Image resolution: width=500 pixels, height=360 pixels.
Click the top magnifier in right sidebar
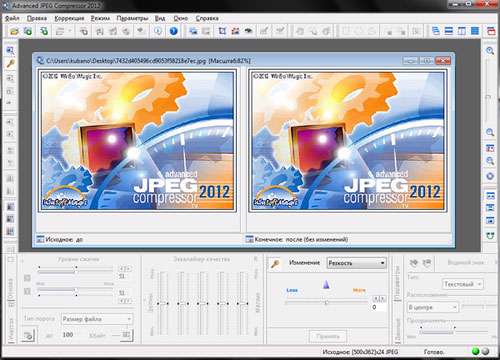pos(490,51)
